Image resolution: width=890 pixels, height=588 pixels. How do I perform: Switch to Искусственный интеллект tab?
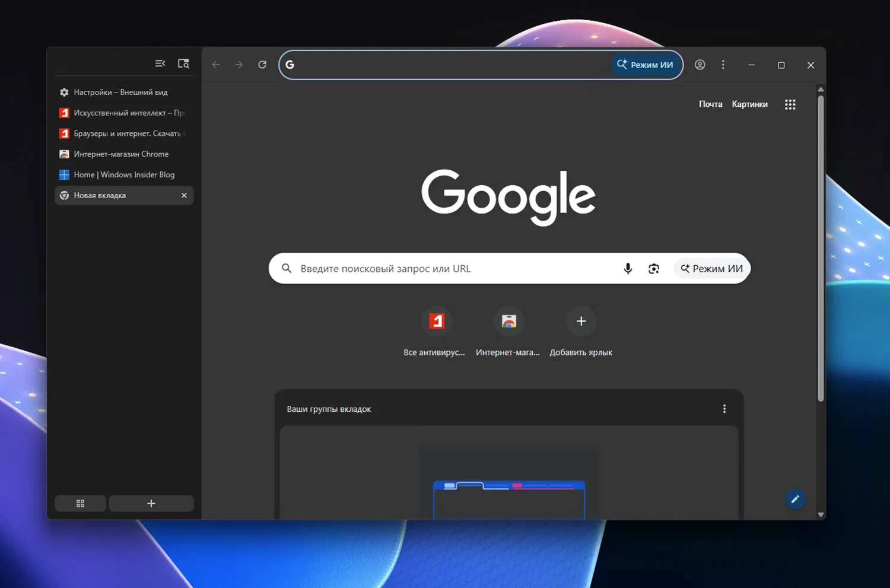coord(124,113)
